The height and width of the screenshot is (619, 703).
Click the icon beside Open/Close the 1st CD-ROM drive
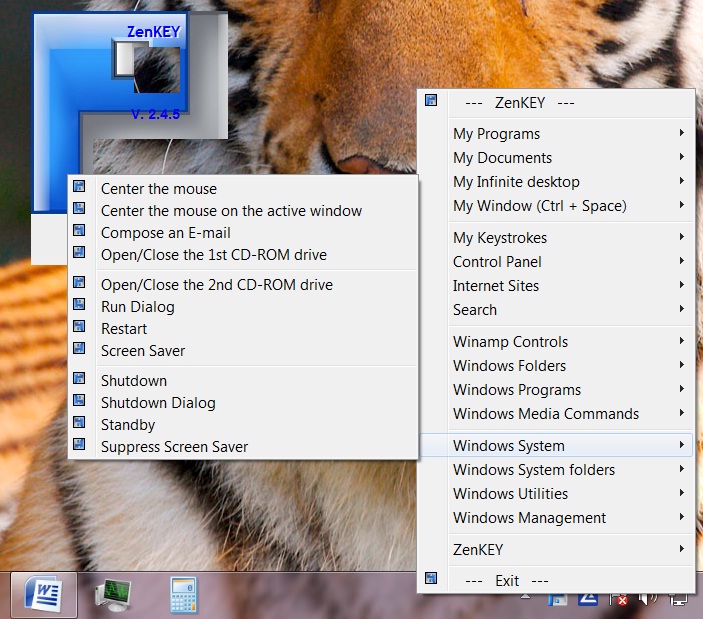(x=79, y=252)
